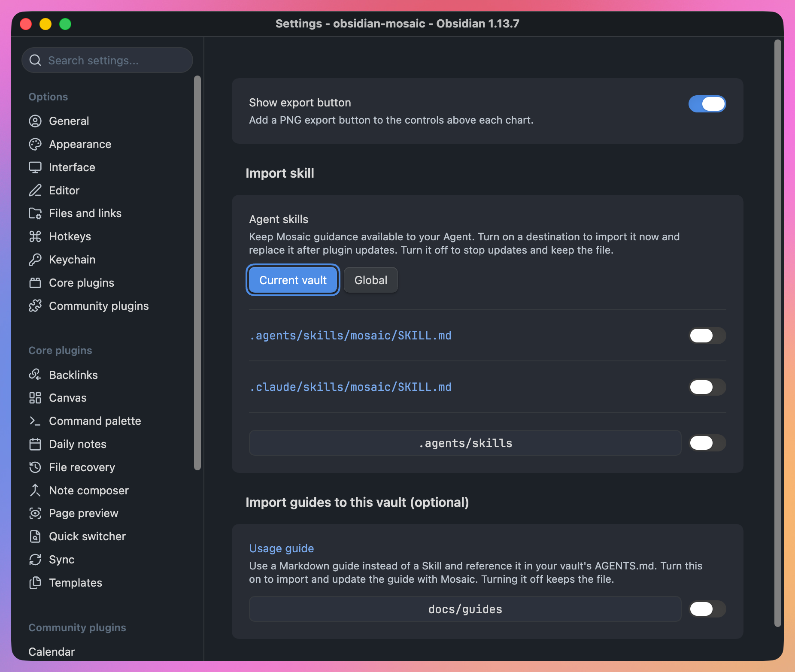Click the .agents/skills path field
The width and height of the screenshot is (795, 672).
tap(465, 443)
